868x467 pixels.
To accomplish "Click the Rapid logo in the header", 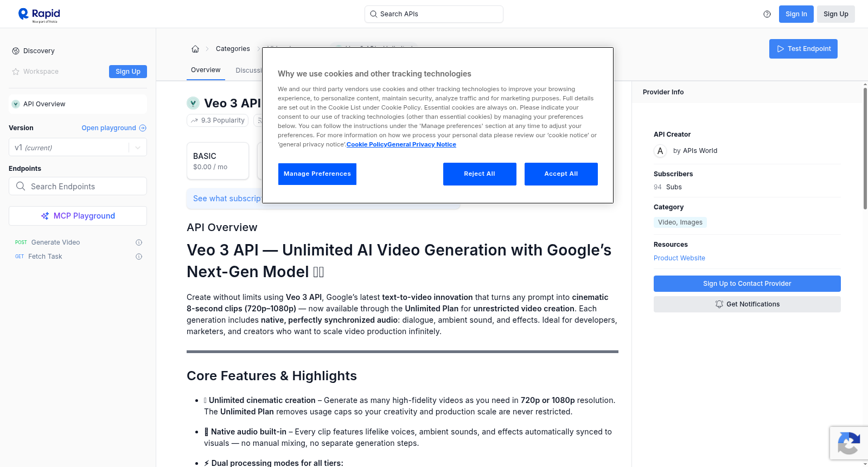I will [x=39, y=15].
